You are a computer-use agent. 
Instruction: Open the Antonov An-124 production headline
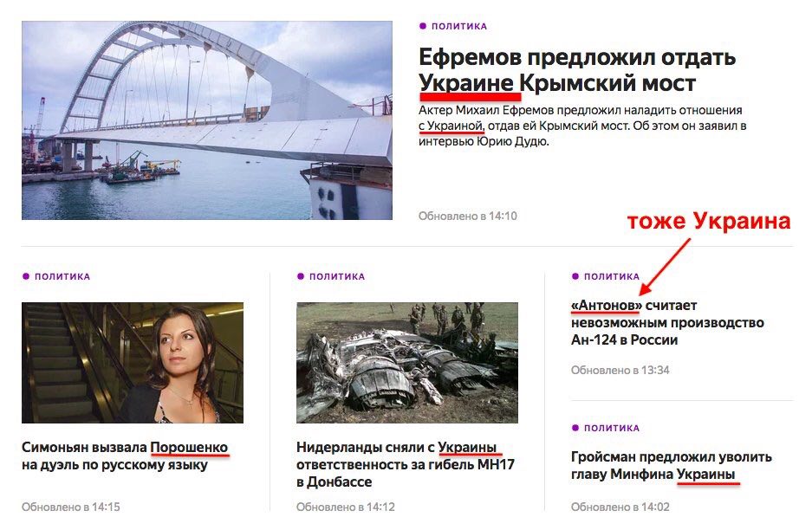[x=667, y=322]
